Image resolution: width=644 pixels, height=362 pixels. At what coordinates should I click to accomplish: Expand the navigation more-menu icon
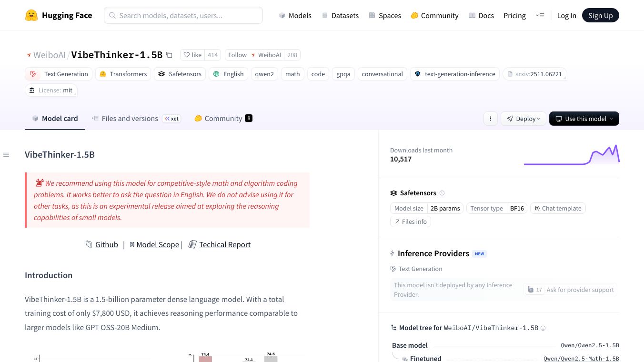pyautogui.click(x=540, y=16)
